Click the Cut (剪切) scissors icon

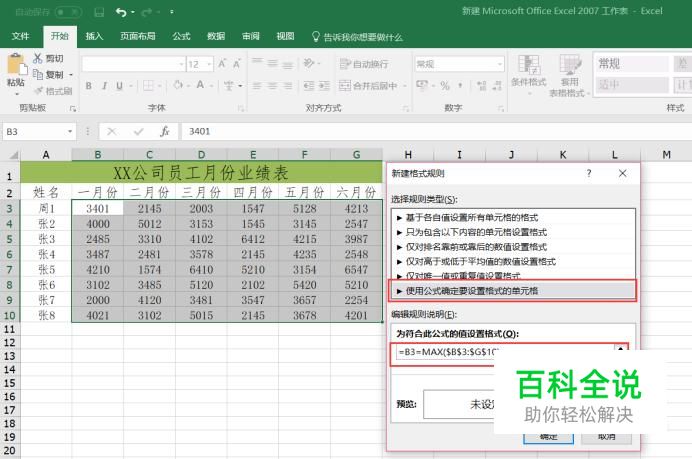[x=38, y=59]
